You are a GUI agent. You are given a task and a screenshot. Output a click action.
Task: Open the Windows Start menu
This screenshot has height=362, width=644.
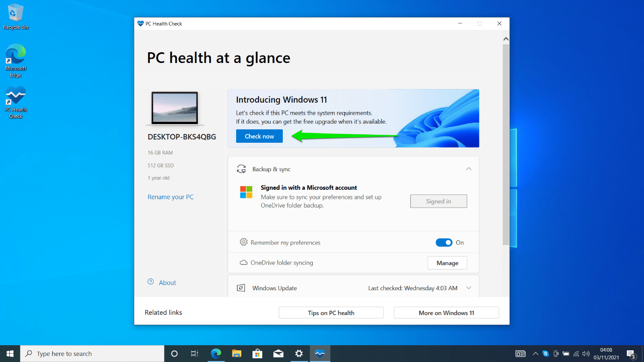(10, 354)
